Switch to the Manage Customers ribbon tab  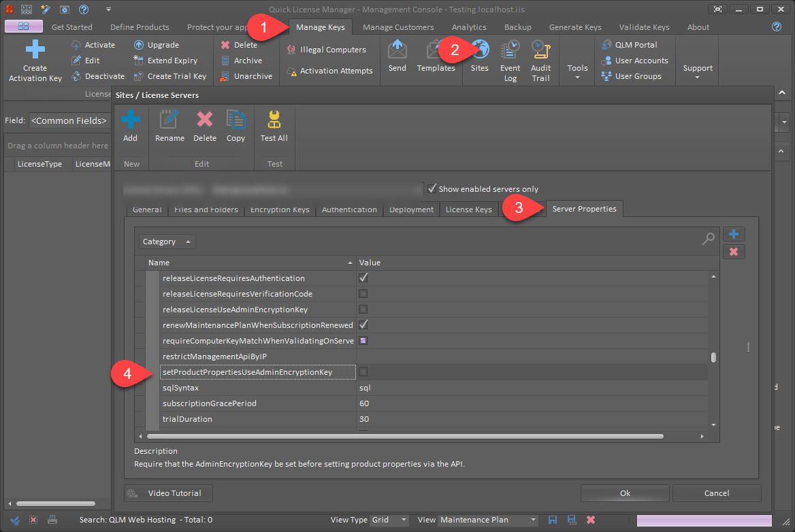pyautogui.click(x=398, y=27)
